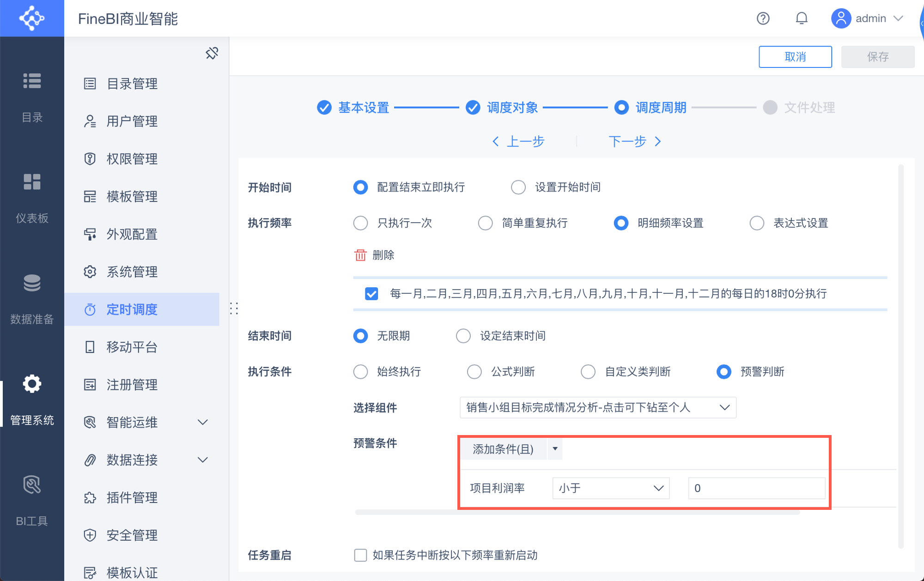Open the 小于 comparison operator dropdown

pyautogui.click(x=611, y=488)
